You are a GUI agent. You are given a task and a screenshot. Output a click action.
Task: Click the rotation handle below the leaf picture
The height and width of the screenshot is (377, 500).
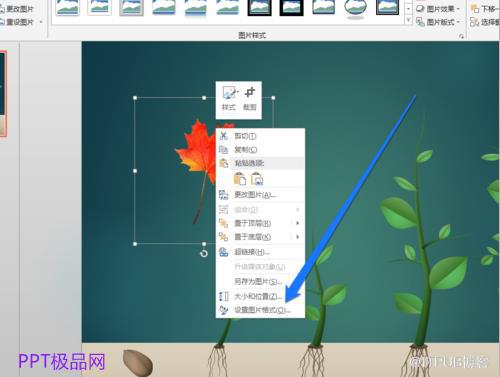(x=204, y=254)
